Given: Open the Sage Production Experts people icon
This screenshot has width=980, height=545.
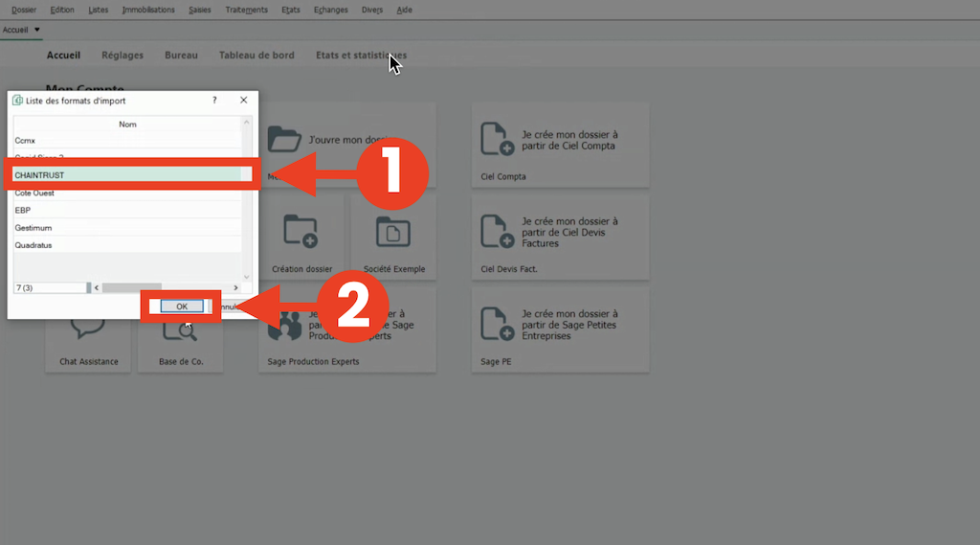Looking at the screenshot, I should pyautogui.click(x=284, y=326).
